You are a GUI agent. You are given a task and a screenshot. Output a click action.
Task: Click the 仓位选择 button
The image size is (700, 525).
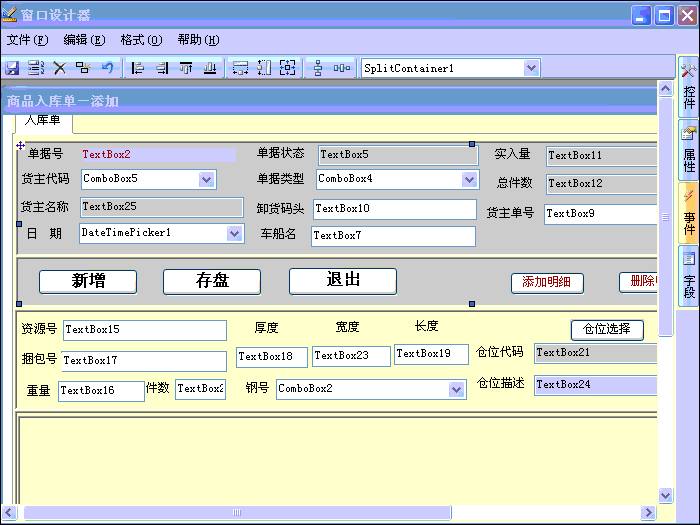point(607,329)
